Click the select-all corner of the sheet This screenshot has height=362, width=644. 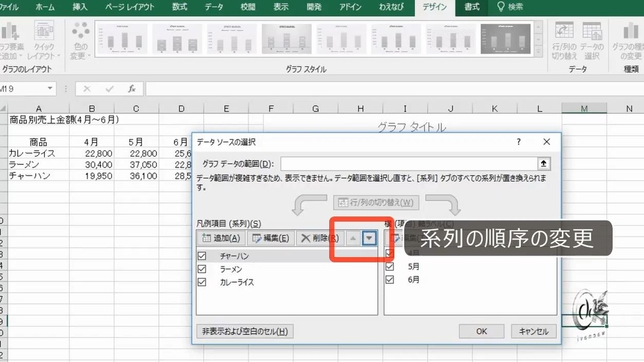(x=3, y=108)
